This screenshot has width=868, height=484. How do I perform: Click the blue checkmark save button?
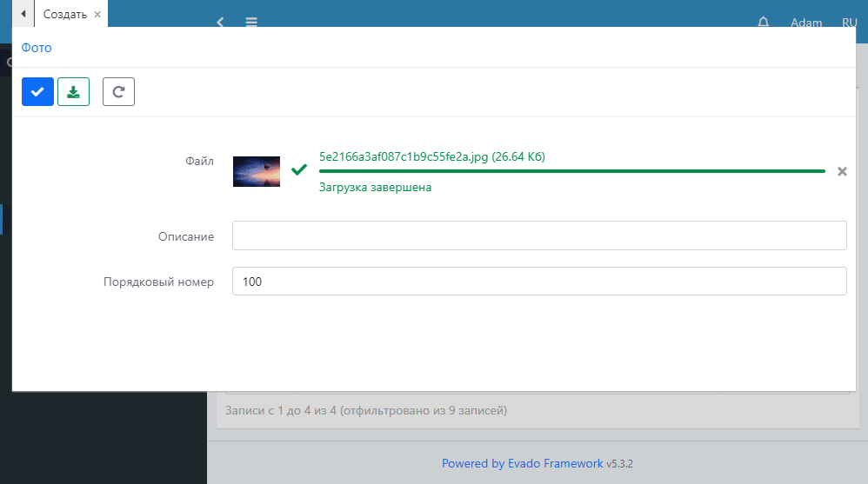click(37, 92)
